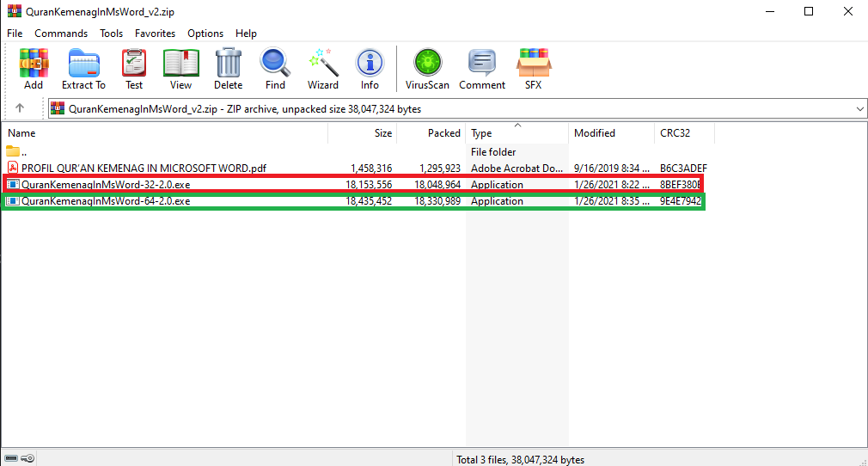The height and width of the screenshot is (466, 868).
Task: Click size value 18,153,556
Action: coord(369,185)
